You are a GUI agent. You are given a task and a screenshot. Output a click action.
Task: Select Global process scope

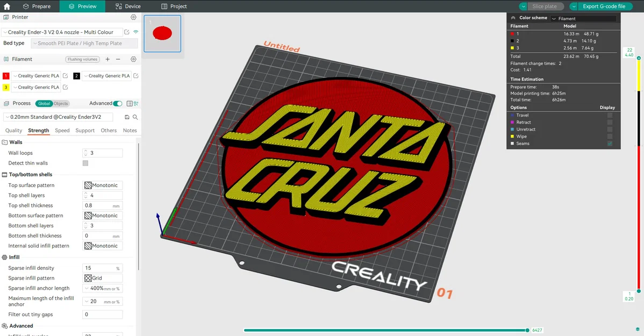click(44, 104)
